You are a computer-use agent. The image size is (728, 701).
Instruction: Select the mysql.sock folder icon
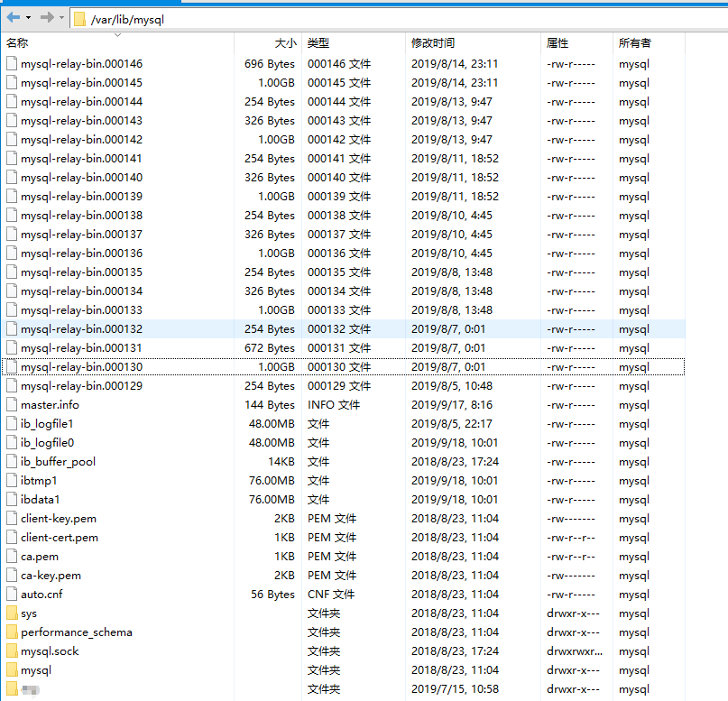(12, 651)
